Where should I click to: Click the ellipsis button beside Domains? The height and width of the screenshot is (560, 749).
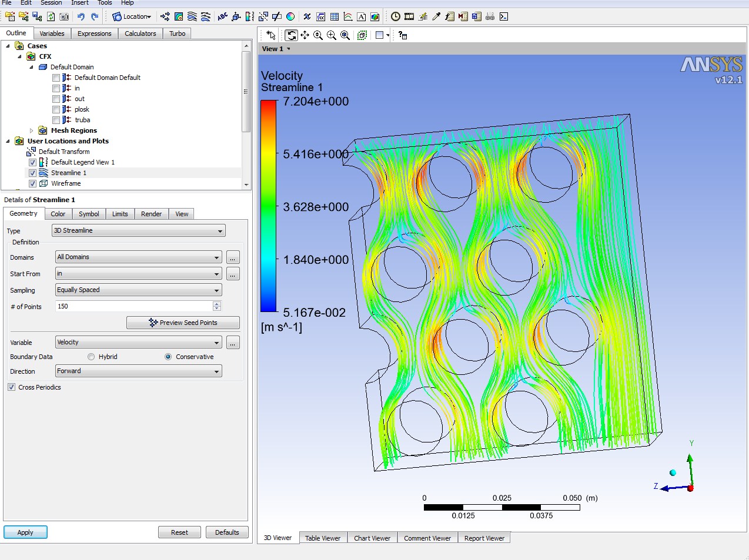233,257
